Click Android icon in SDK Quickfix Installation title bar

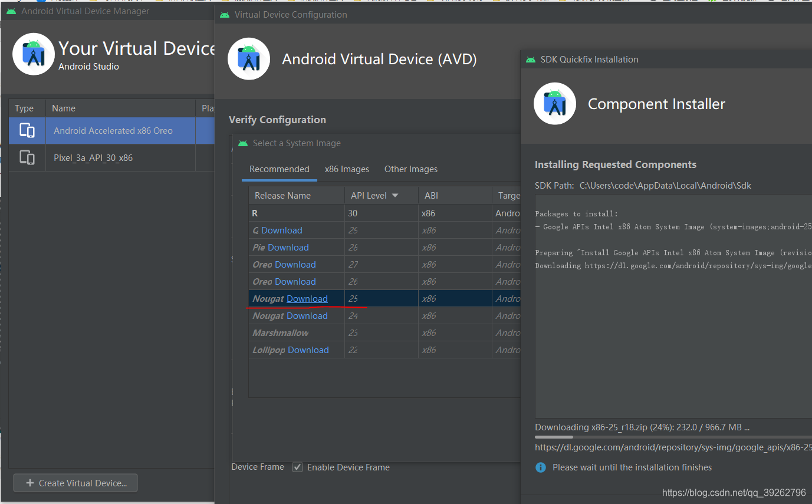click(x=531, y=60)
